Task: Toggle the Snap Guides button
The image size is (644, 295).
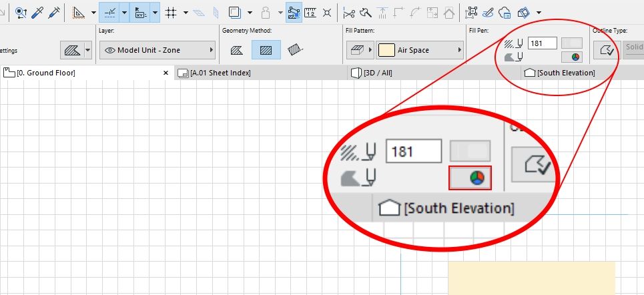Action: pyautogui.click(x=109, y=13)
